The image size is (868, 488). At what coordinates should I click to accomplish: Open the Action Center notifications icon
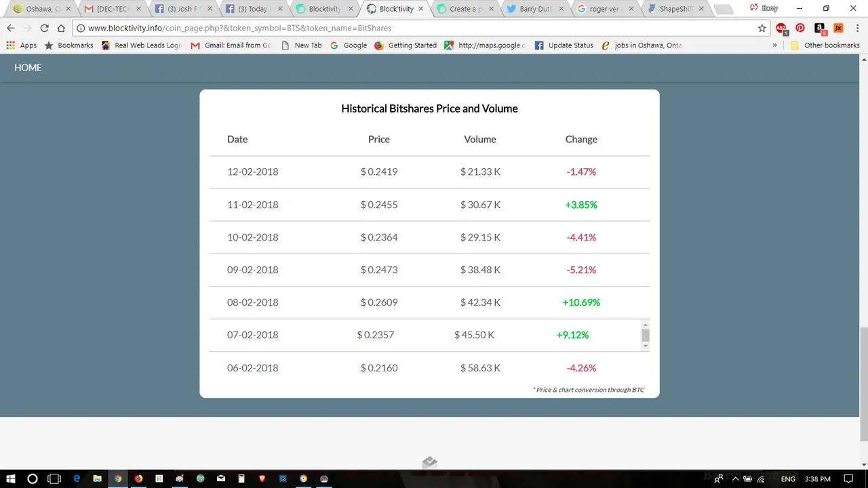coord(848,479)
